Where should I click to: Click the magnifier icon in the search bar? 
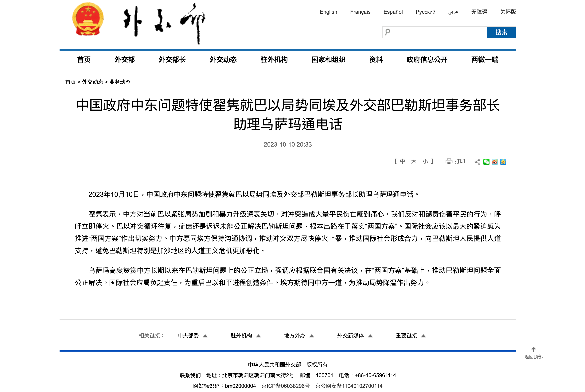388,32
